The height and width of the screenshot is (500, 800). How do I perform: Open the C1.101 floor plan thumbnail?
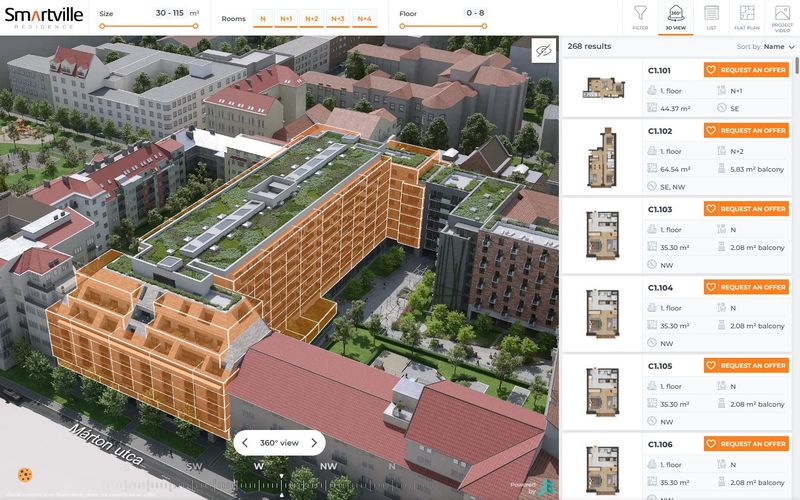604,88
